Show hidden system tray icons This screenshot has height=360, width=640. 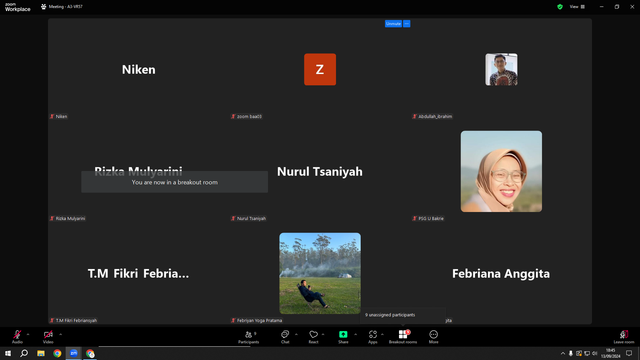563,353
